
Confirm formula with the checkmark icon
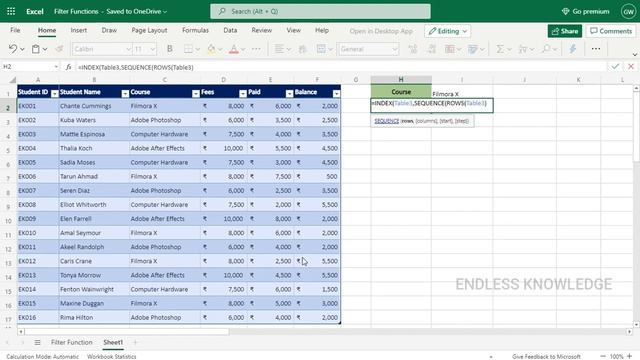pyautogui.click(x=615, y=67)
